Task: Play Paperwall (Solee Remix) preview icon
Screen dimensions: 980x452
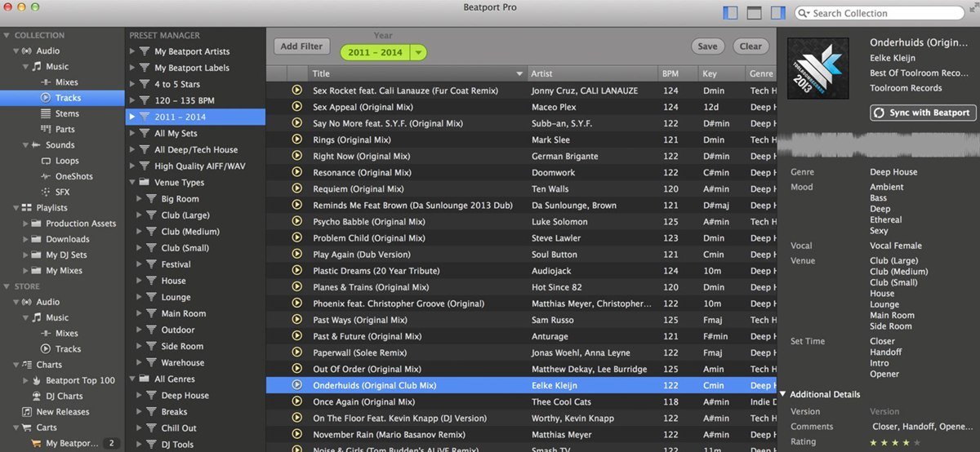Action: [297, 352]
